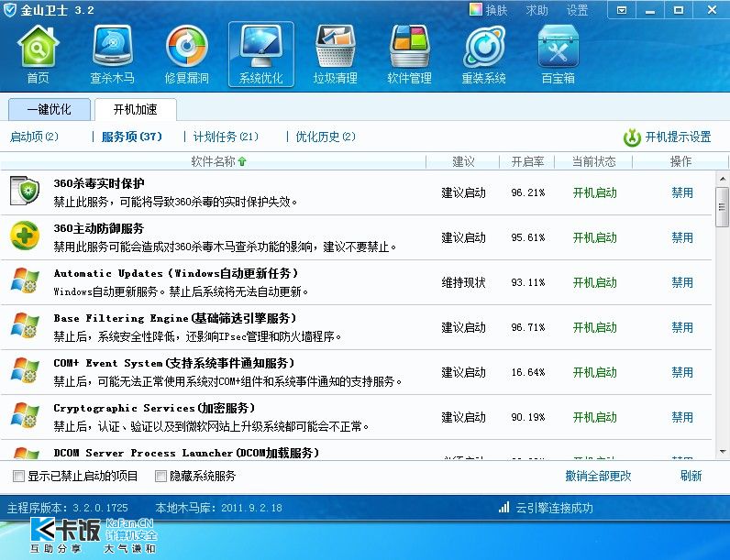Screen dimensions: 730x560
Task: Disable Base Filtering Engine via 禁用
Action: tap(682, 327)
